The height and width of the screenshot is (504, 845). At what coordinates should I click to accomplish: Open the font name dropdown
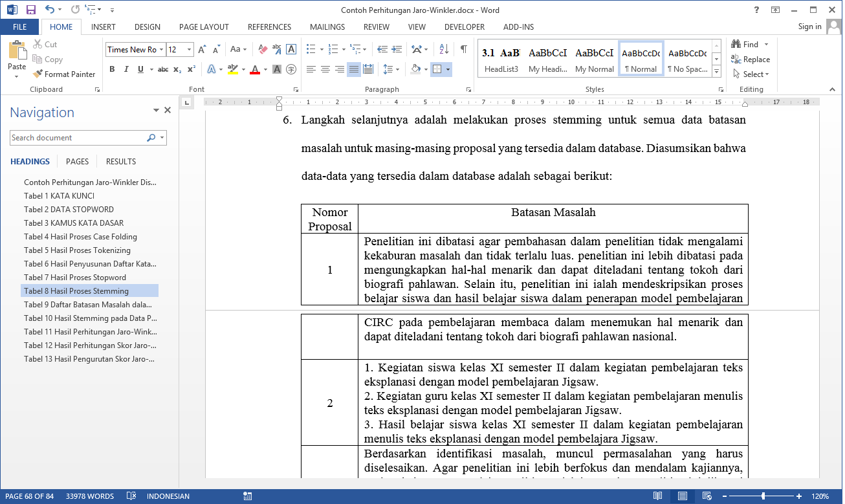click(161, 50)
